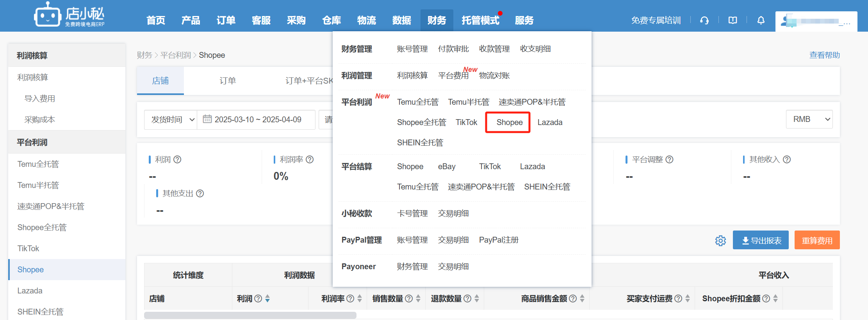This screenshot has width=868, height=320.
Task: Open the 物流 top menu
Action: [366, 20]
